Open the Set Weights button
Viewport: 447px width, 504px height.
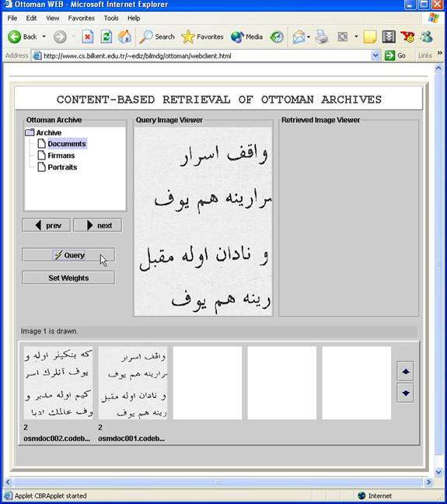click(68, 278)
